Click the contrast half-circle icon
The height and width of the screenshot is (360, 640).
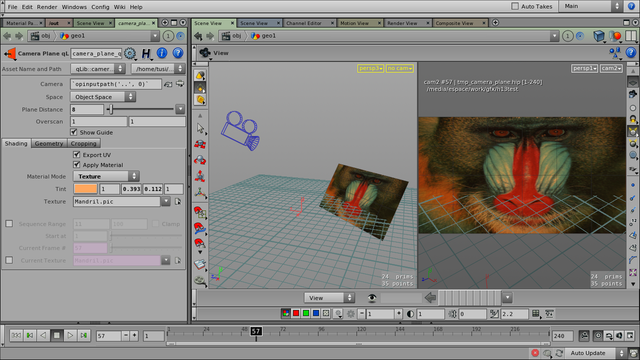pyautogui.click(x=411, y=314)
